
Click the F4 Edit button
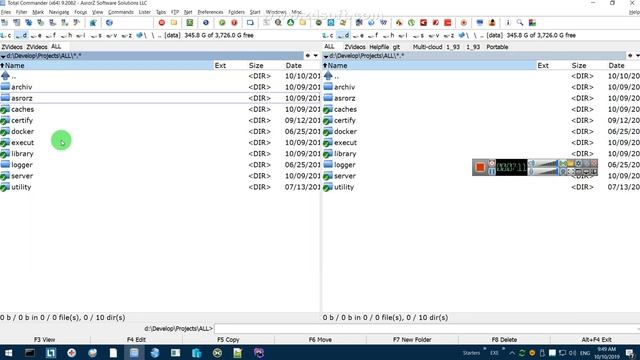coord(136,340)
